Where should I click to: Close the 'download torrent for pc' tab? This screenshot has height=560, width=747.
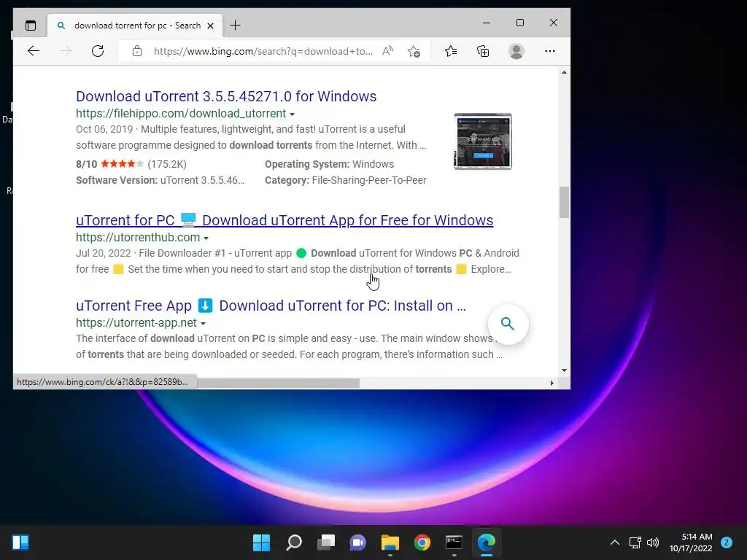pos(210,26)
